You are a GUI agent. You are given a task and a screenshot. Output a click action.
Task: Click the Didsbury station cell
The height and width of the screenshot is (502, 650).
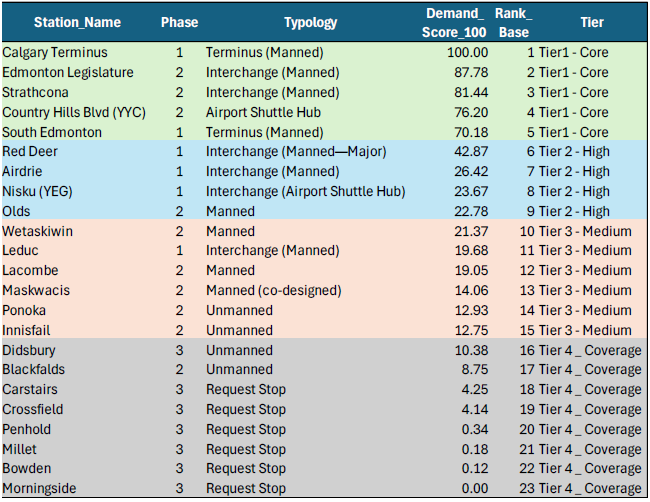30,350
